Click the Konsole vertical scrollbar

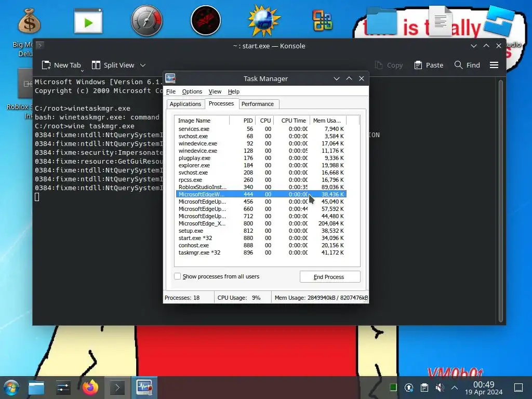tap(501, 201)
